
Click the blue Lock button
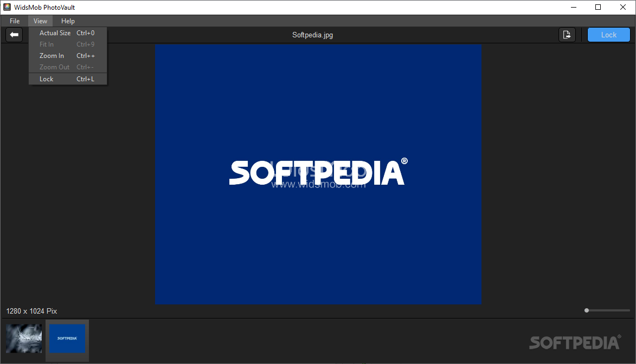[608, 35]
